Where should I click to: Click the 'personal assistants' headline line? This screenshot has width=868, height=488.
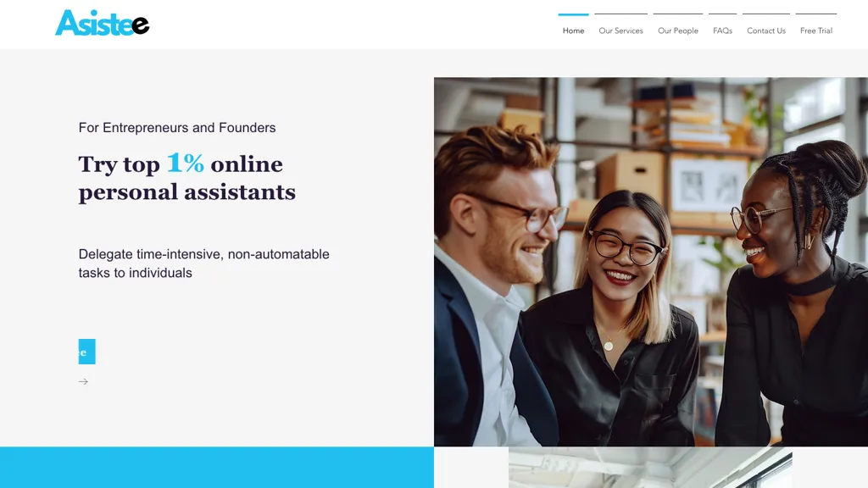click(187, 192)
